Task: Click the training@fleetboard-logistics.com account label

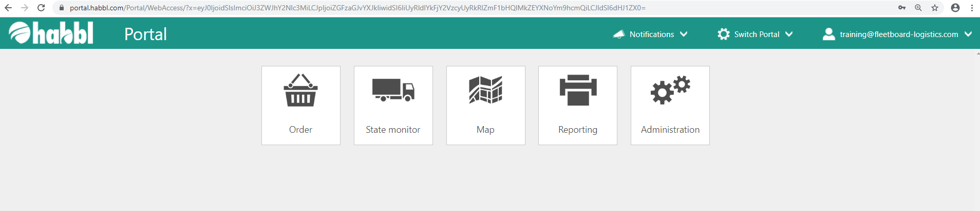Action: point(899,34)
